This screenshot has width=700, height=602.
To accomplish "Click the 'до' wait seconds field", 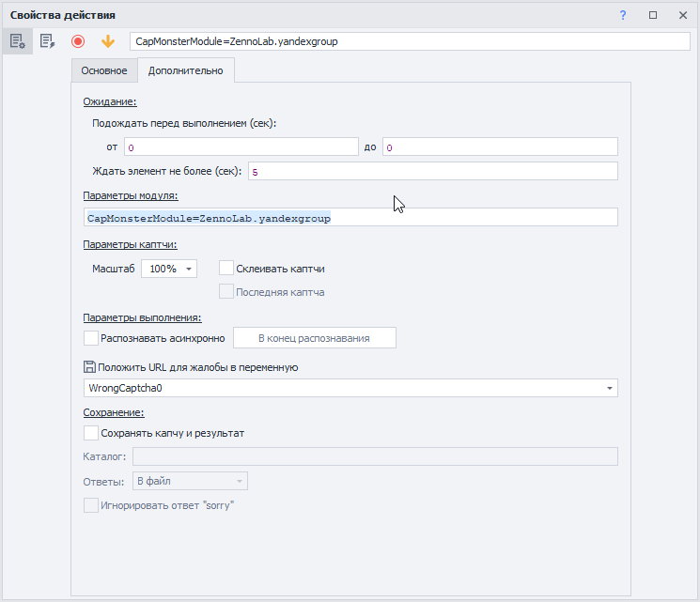I will point(499,147).
